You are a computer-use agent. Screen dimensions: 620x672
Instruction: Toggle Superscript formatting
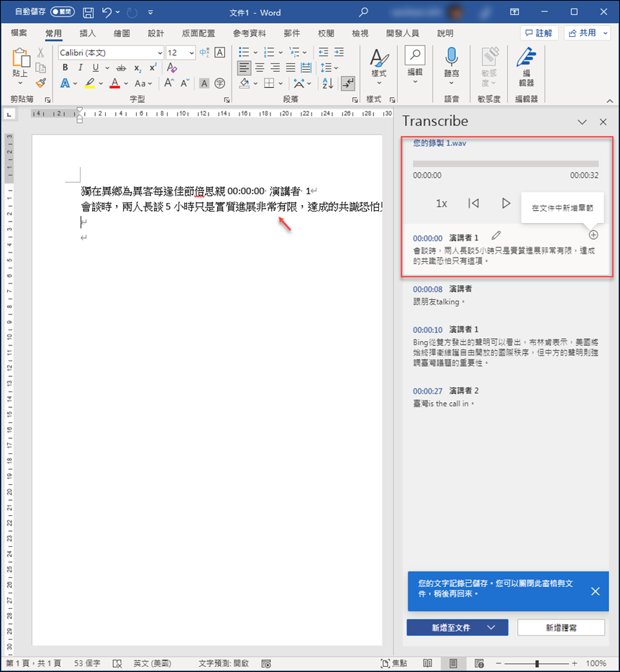coord(153,68)
